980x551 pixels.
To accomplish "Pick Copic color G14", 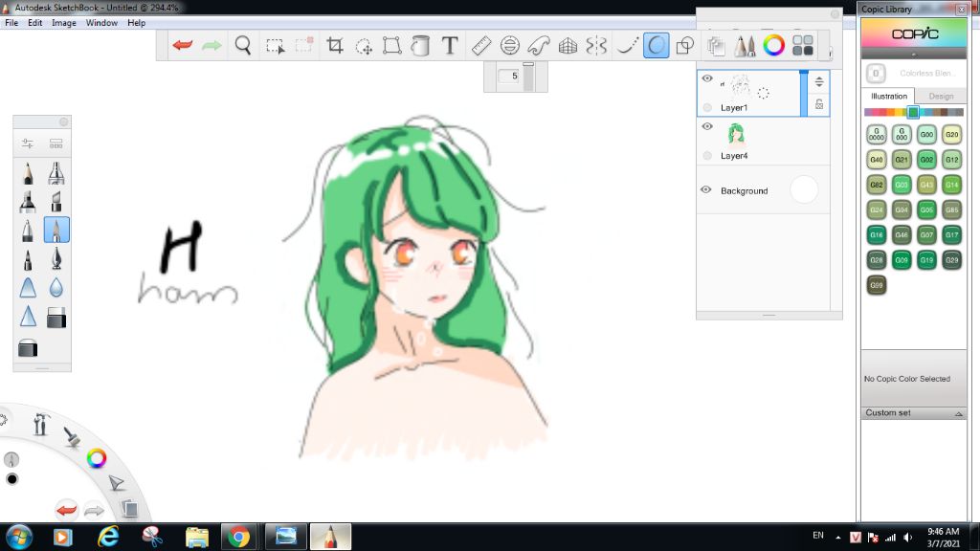I will coord(951,185).
